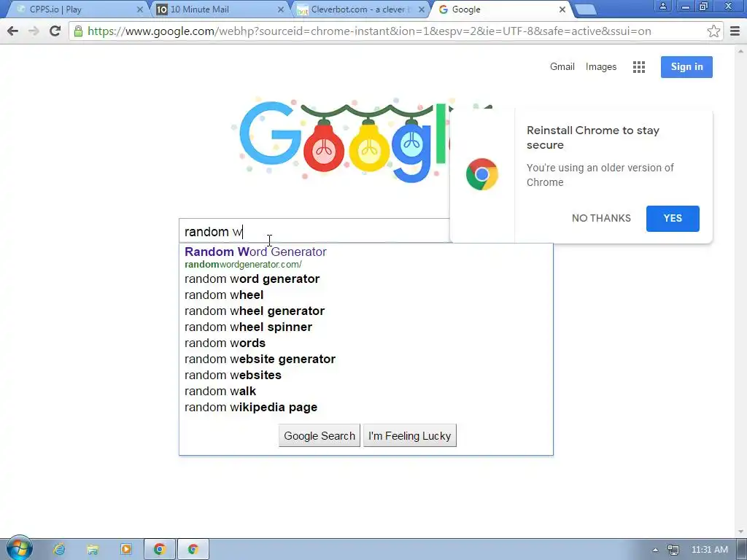The height and width of the screenshot is (560, 747).
Task: Click the page scrollbar down arrow
Action: point(741,532)
